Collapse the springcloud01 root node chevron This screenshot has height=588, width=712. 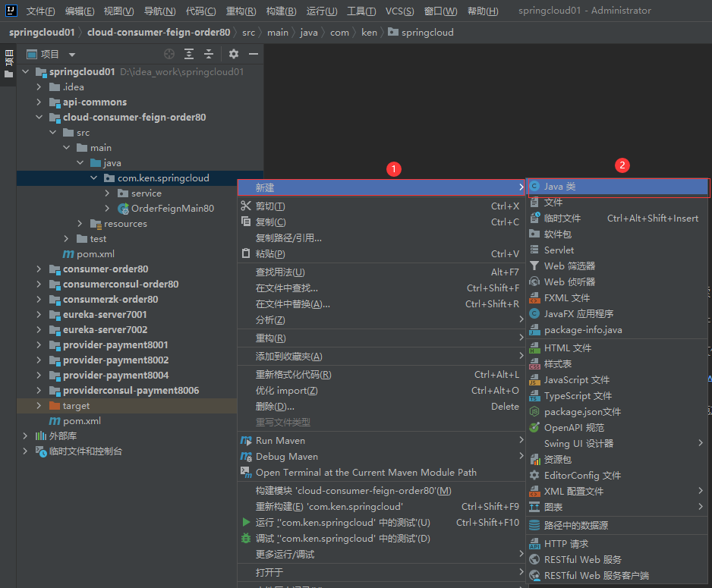pyautogui.click(x=25, y=71)
